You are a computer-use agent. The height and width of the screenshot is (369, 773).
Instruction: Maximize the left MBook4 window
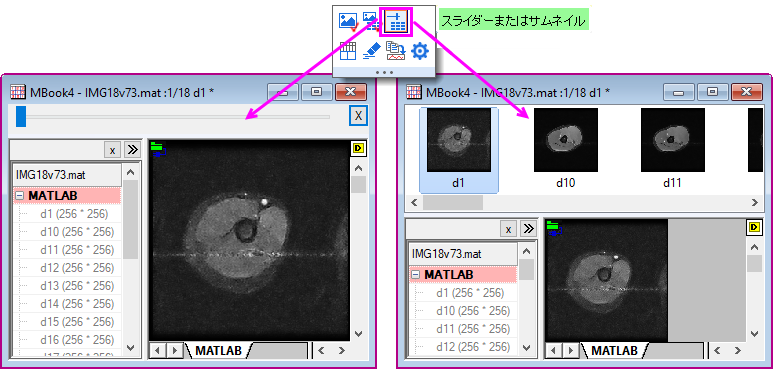point(316,92)
